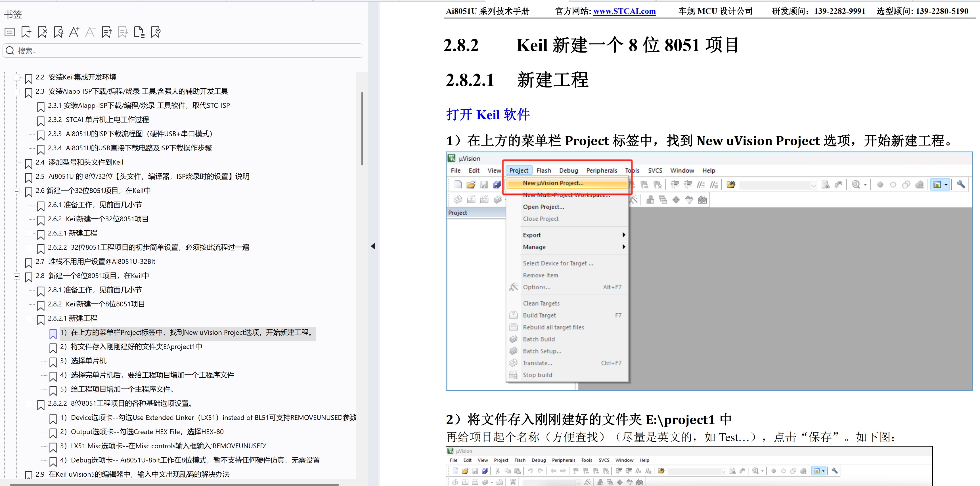Click the find bookmark icon
Viewport: 980px width, 486px height.
tap(58, 32)
